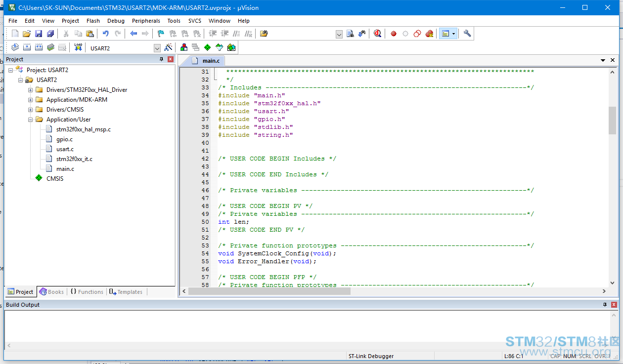Viewport: 623px width, 364px height.
Task: Expand the Drivers/CMSIS folder
Action: tap(30, 110)
